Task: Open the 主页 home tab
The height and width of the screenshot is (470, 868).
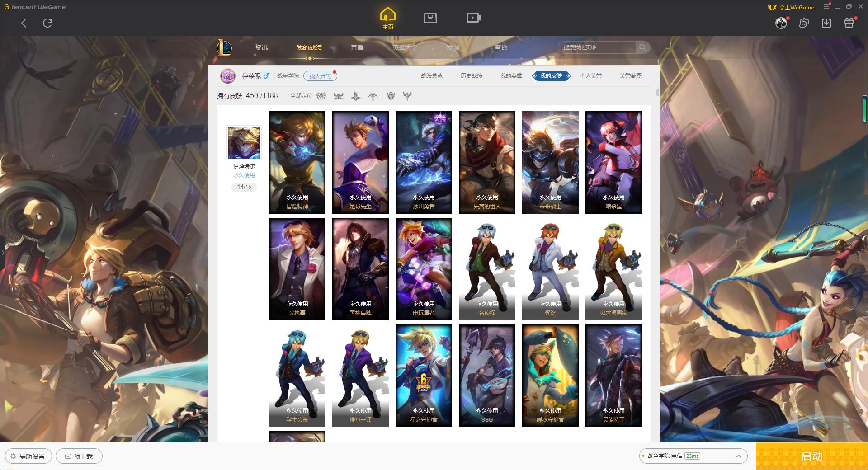Action: click(388, 19)
